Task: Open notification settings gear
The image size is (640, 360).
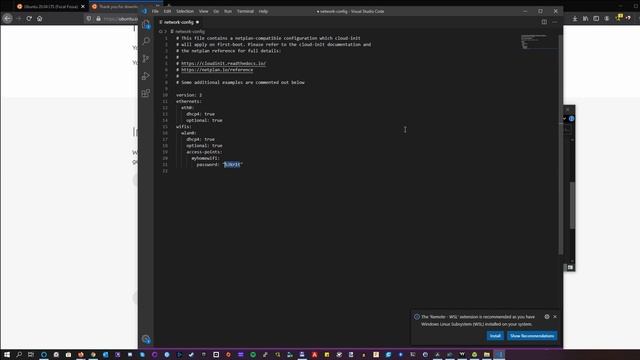Action: tap(547, 317)
